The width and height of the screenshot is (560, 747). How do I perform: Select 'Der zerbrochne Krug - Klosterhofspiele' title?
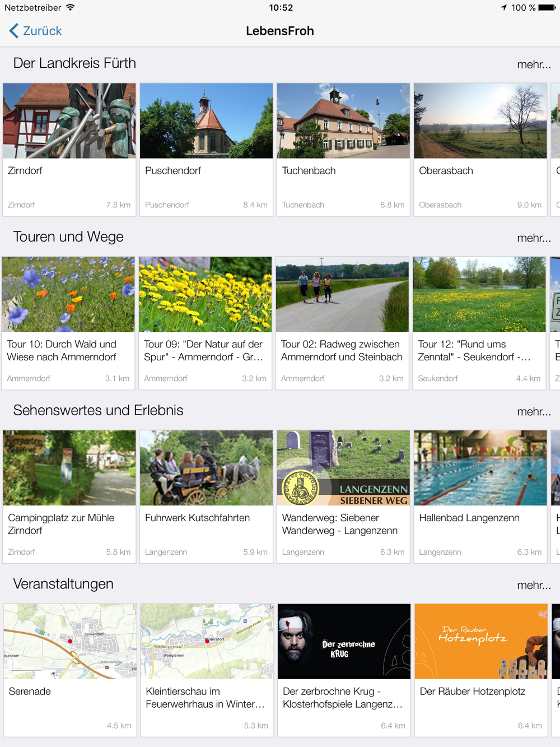(x=343, y=698)
